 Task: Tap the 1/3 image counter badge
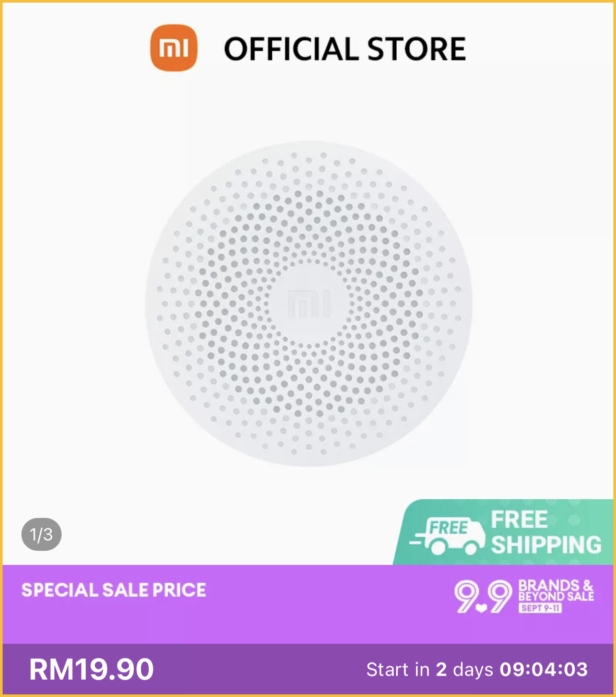(x=41, y=534)
